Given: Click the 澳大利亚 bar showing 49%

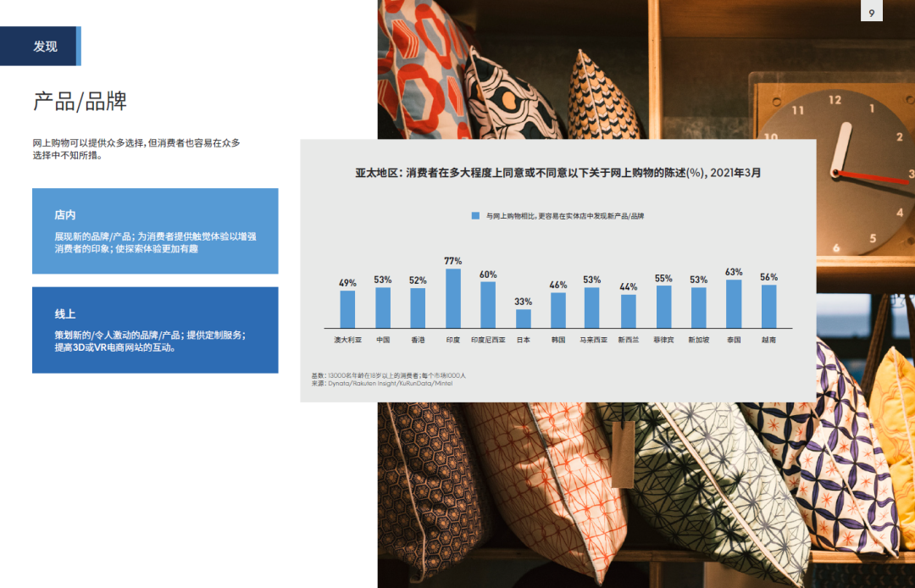Looking at the screenshot, I should tap(348, 309).
